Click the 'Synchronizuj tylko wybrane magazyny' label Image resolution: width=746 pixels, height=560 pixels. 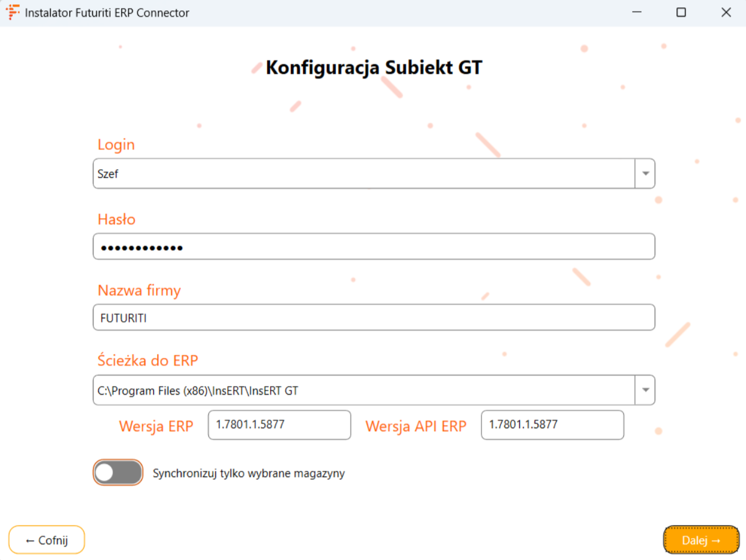point(249,473)
